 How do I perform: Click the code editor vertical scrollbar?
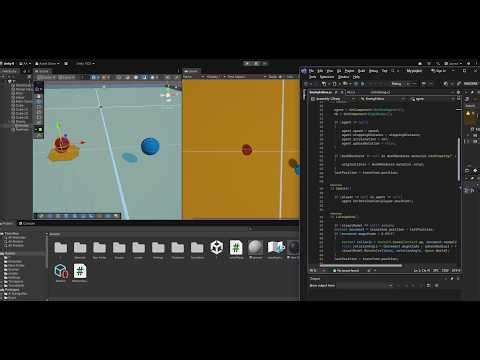[x=459, y=160]
